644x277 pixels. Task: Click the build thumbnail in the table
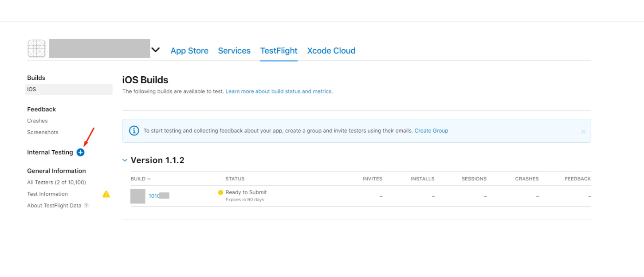[x=138, y=196]
